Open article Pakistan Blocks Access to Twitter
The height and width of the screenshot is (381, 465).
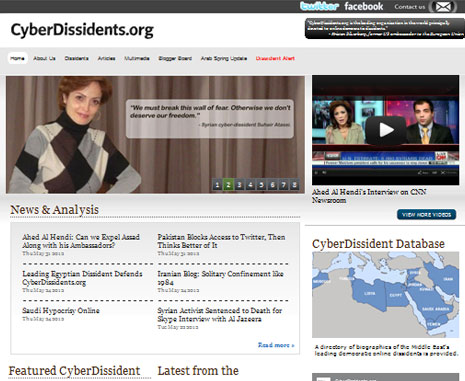pyautogui.click(x=221, y=241)
